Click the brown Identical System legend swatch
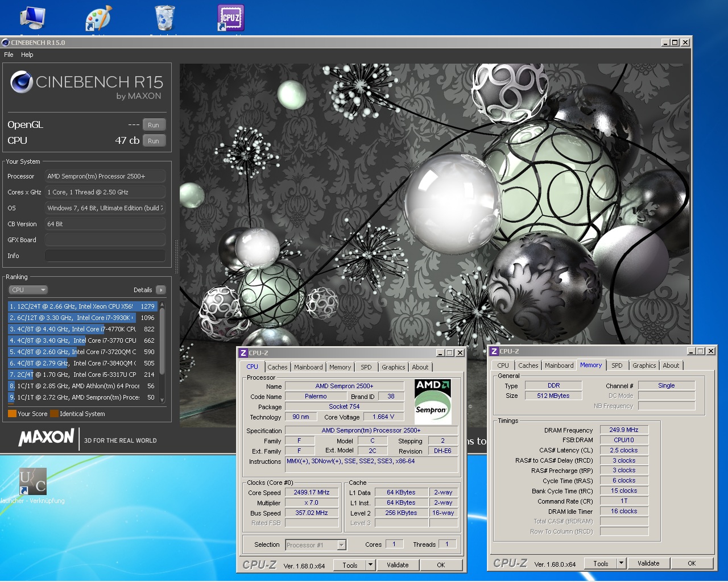This screenshot has width=728, height=582. pos(54,414)
